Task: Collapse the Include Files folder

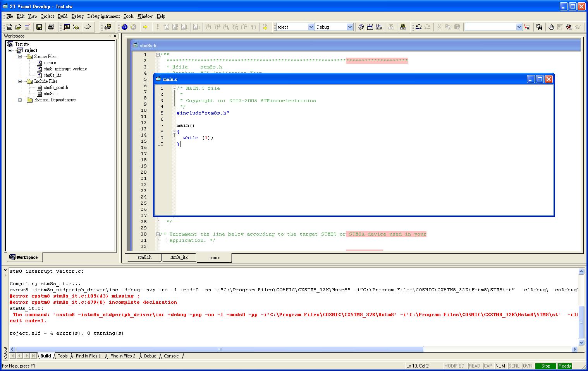Action: (x=20, y=81)
